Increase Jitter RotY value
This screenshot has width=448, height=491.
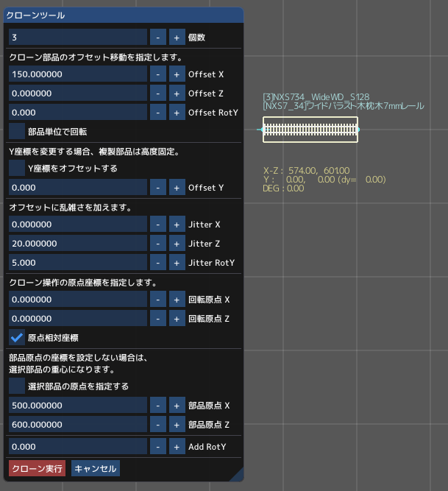(x=177, y=262)
